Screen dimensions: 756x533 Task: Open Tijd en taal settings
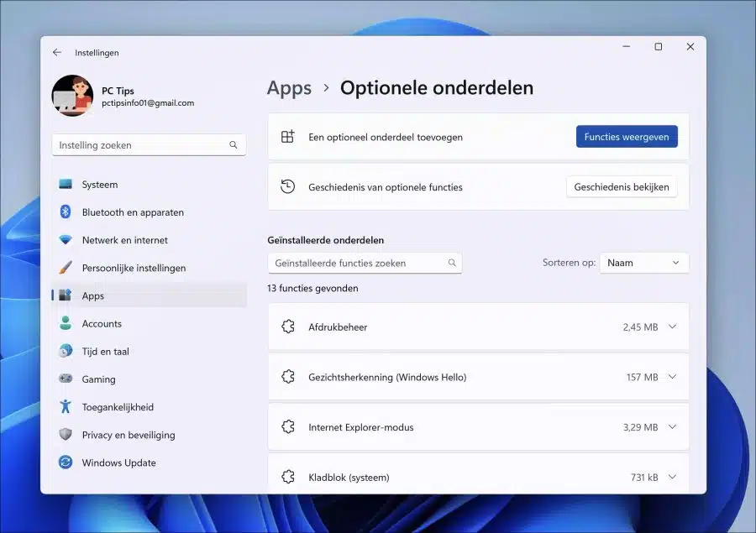coord(149,352)
